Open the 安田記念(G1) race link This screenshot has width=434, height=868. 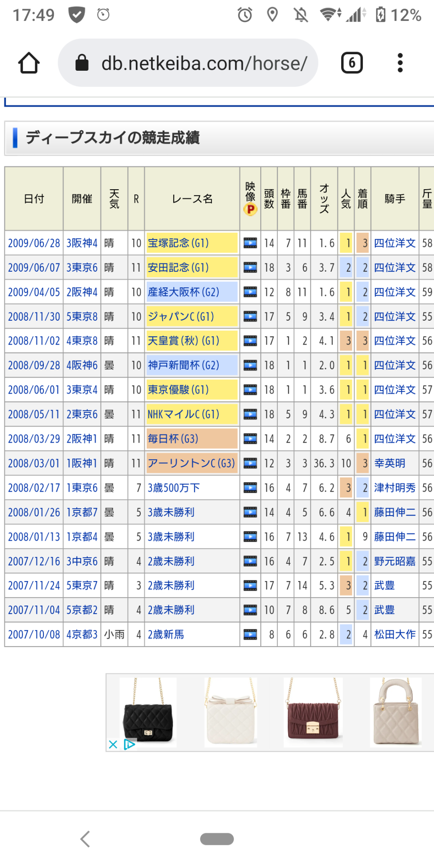[x=178, y=268]
